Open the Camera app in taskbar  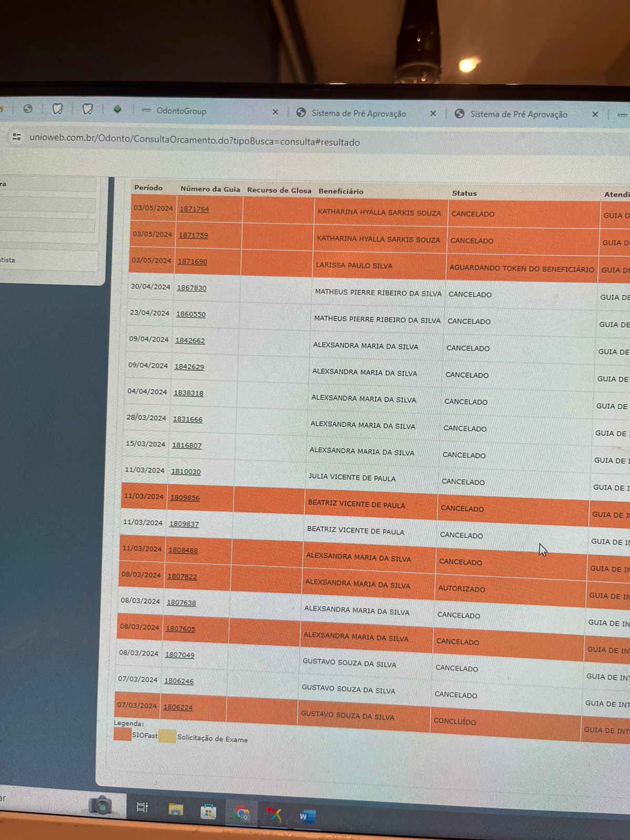coord(100,805)
